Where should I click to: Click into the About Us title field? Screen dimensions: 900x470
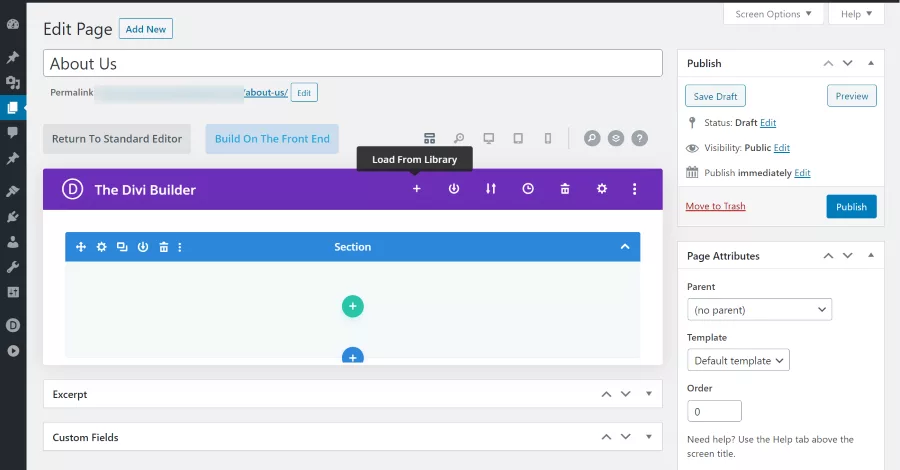coord(352,63)
